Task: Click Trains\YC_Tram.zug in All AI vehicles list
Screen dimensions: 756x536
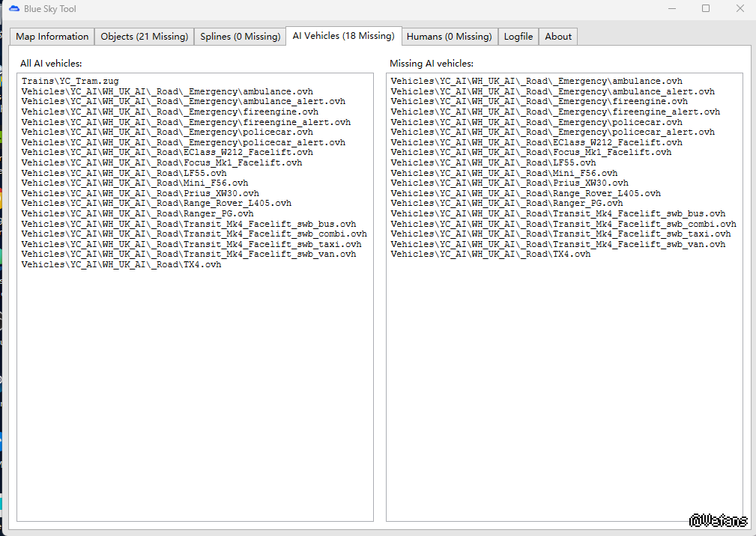Action: click(x=70, y=81)
